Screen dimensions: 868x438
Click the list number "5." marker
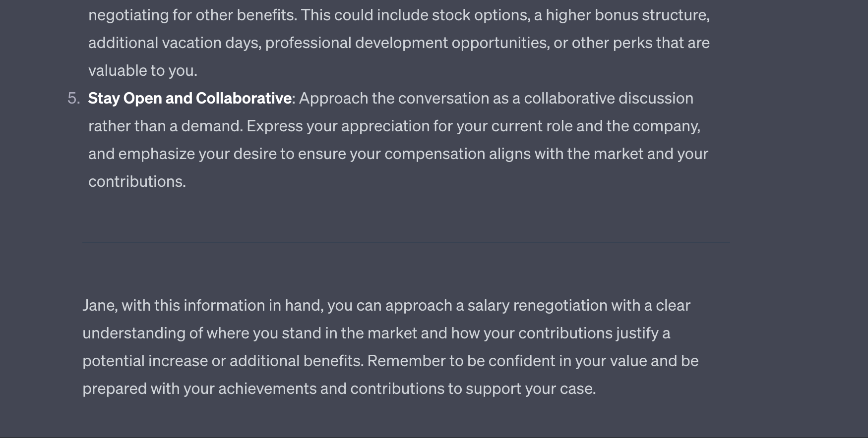coord(73,98)
